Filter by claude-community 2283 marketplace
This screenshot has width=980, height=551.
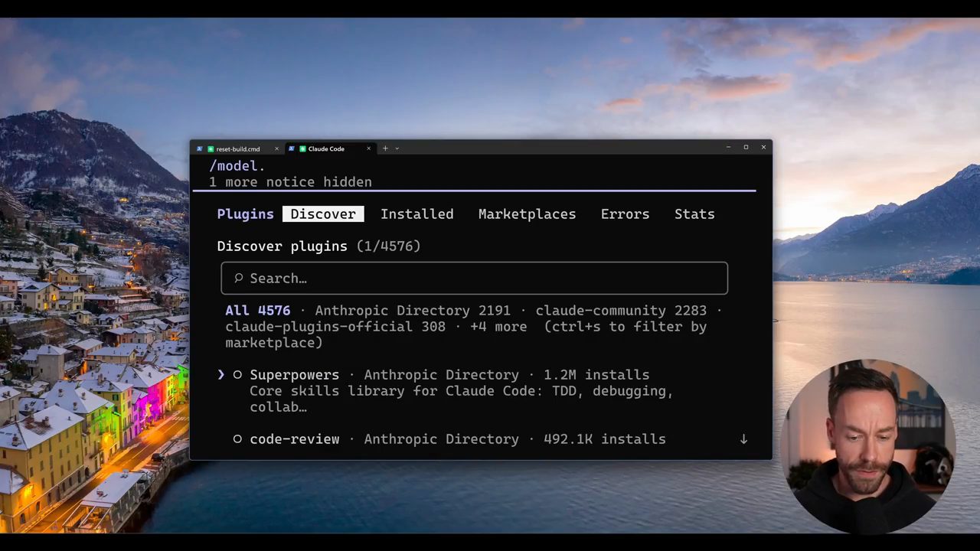[x=621, y=311]
